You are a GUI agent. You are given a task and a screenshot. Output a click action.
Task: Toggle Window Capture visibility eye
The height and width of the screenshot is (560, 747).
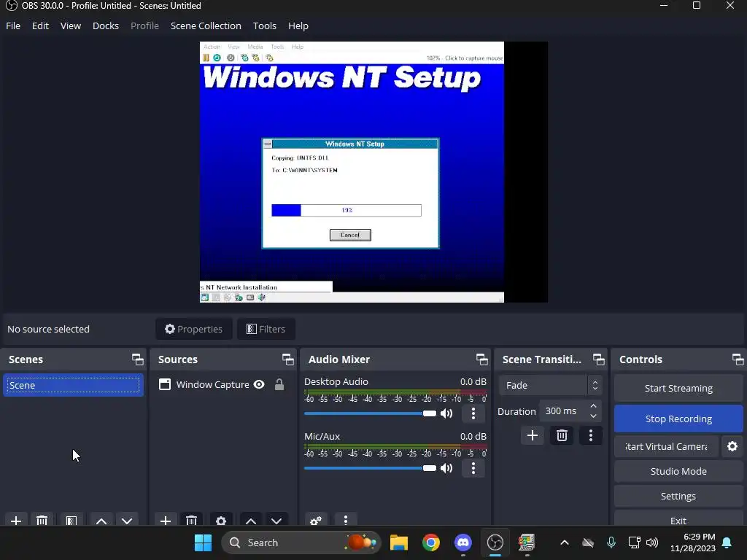(259, 384)
